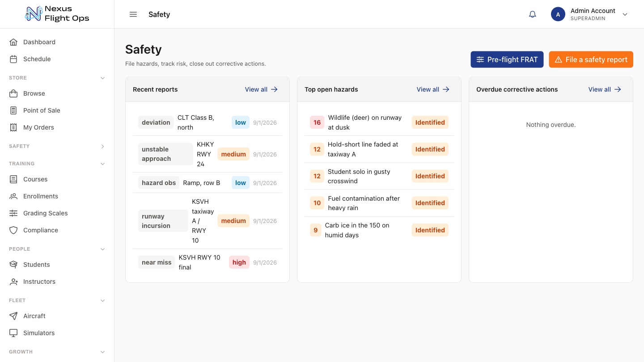Open the Carb ice in the 150 hazard

pos(379,230)
